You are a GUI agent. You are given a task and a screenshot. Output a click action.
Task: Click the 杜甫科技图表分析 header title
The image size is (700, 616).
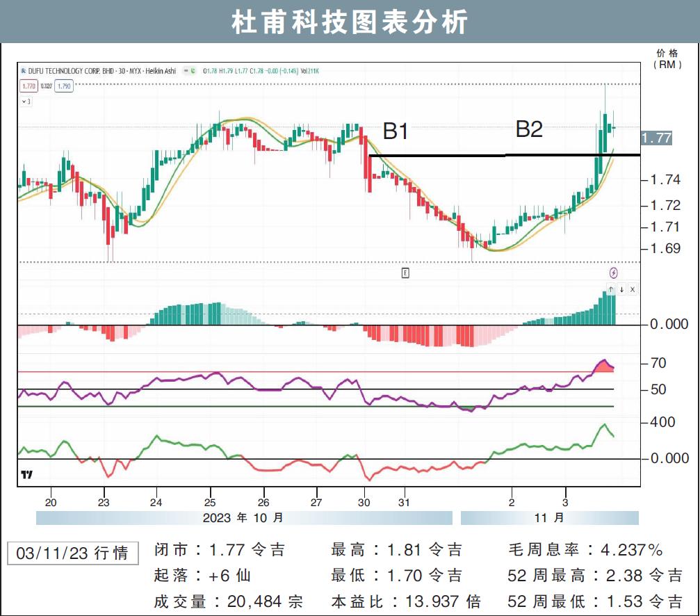350,22
